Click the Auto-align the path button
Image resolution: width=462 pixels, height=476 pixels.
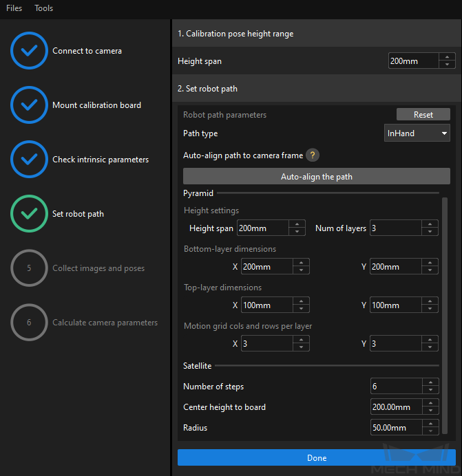317,176
